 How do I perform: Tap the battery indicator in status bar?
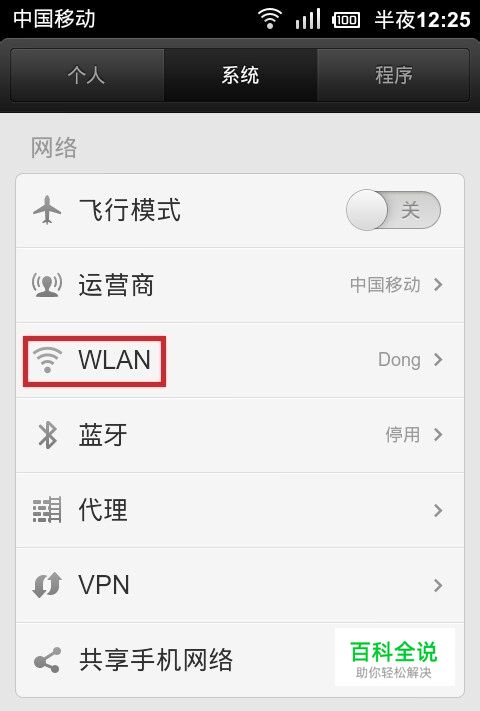346,19
